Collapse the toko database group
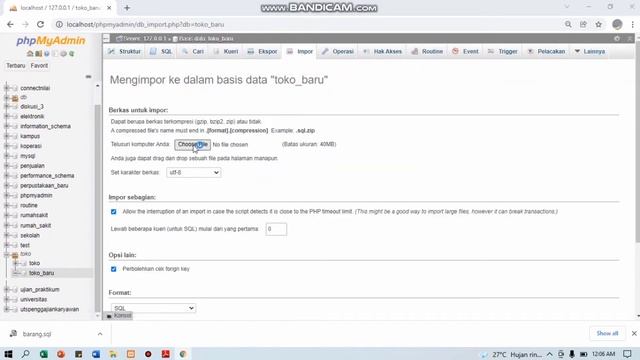 6,254
